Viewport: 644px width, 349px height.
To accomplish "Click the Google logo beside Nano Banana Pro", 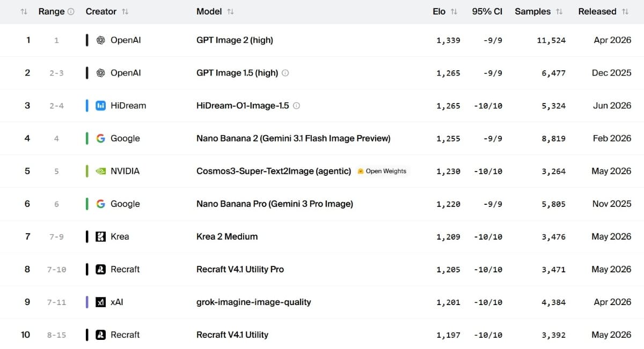I will pyautogui.click(x=100, y=204).
